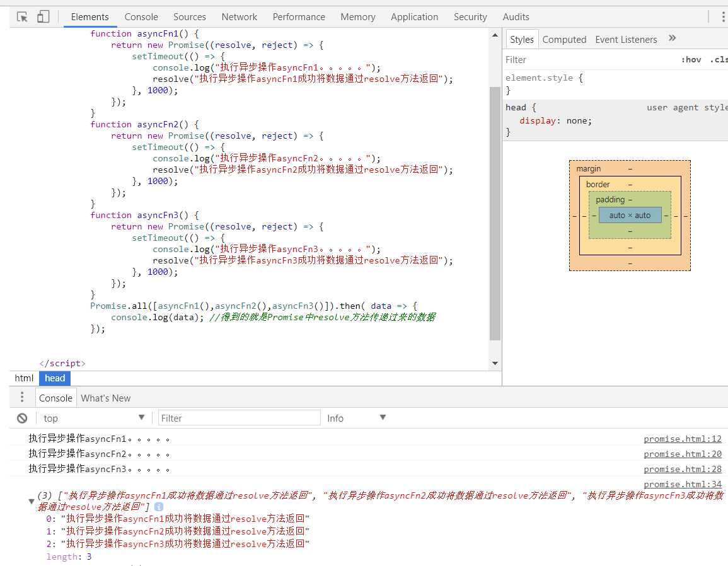
Task: Open source link promise.html:20
Action: [x=683, y=454]
